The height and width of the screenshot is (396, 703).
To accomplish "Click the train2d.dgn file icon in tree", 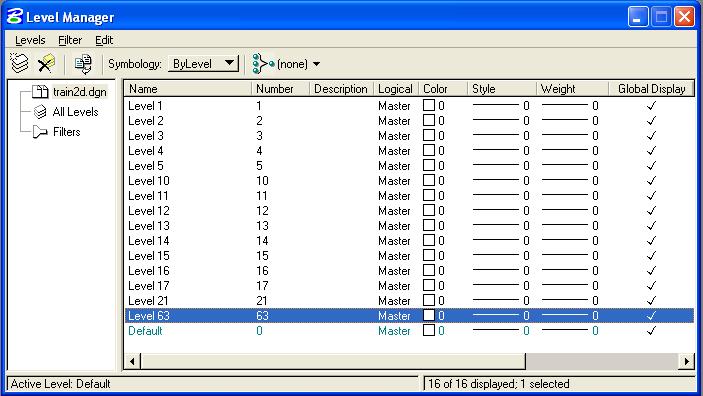I will point(40,92).
